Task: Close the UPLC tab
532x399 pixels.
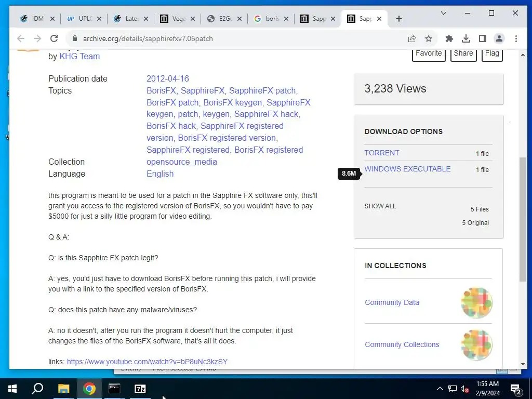Action: click(x=99, y=19)
